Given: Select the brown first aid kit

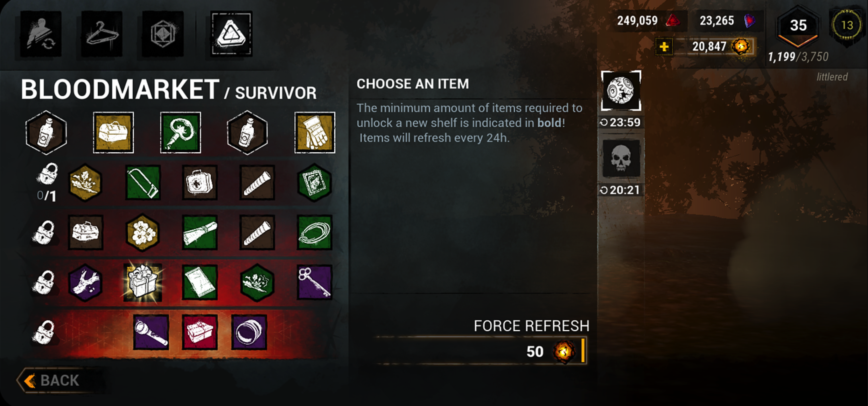Looking at the screenshot, I should point(200,182).
